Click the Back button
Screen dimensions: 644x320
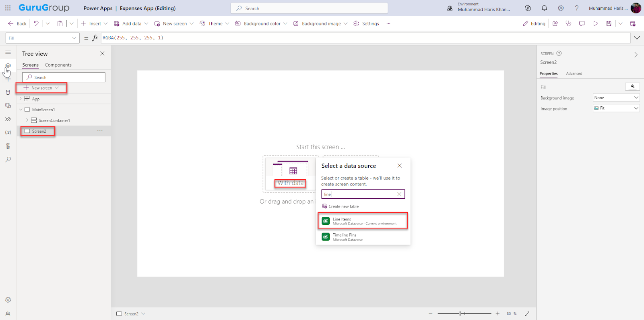(x=17, y=23)
